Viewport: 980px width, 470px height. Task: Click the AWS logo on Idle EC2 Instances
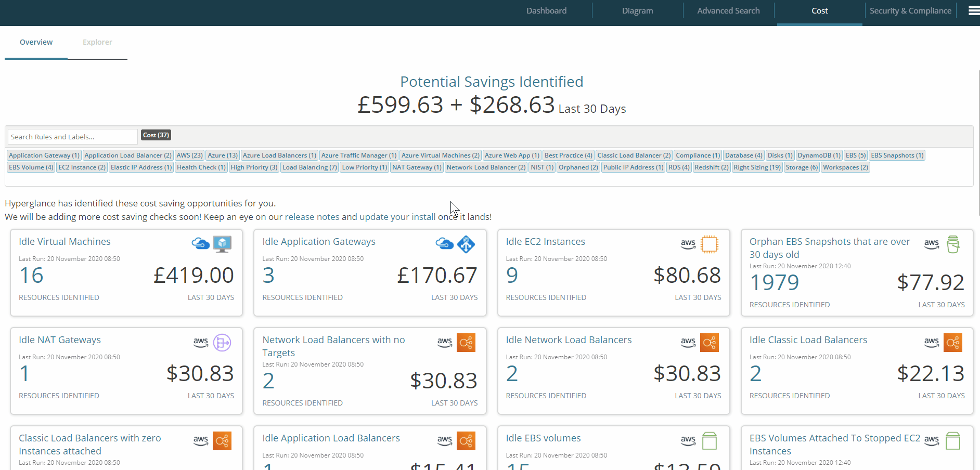tap(688, 244)
